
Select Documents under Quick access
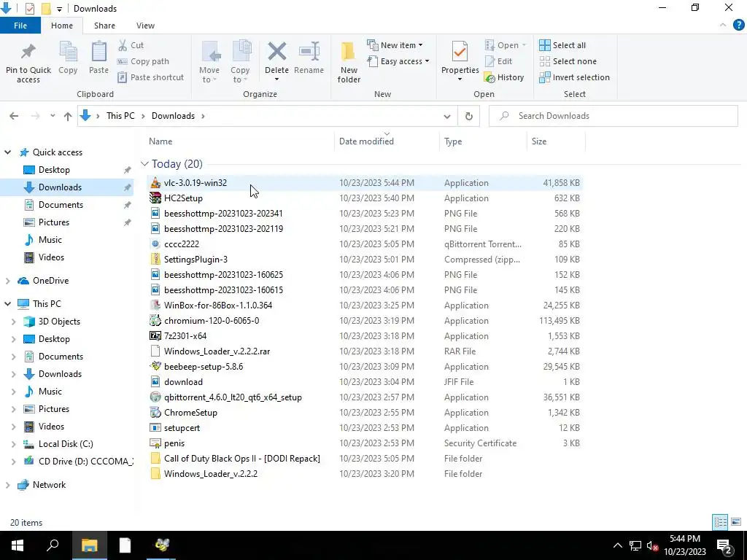pyautogui.click(x=61, y=205)
